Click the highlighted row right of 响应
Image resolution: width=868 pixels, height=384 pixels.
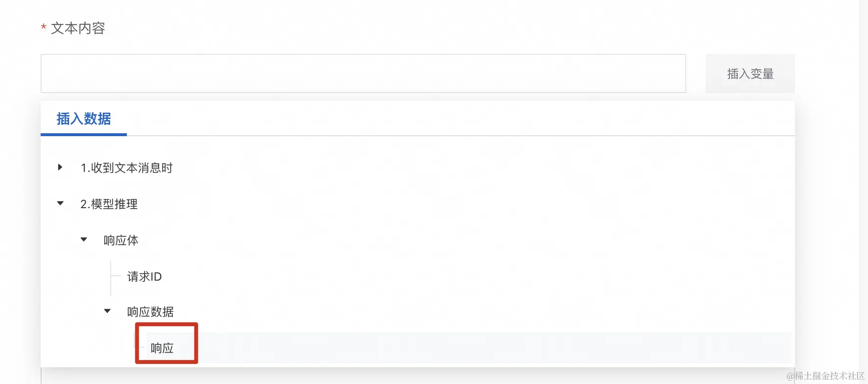(495, 348)
